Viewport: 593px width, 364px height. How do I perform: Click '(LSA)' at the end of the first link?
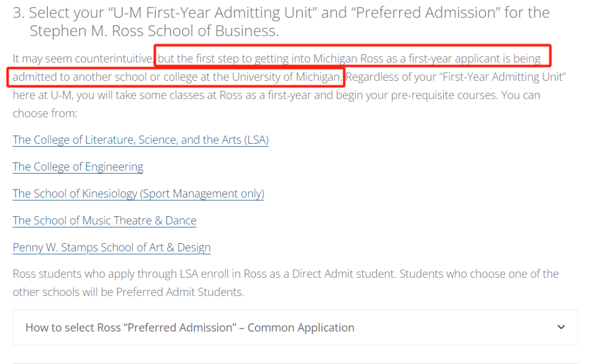click(256, 139)
